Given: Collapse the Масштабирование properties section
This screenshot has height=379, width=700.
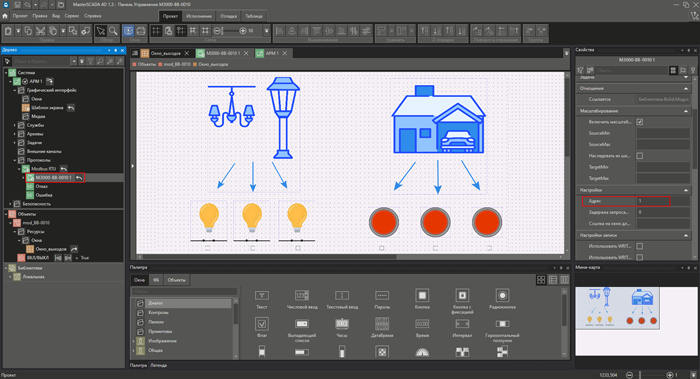Looking at the screenshot, I should [686, 111].
